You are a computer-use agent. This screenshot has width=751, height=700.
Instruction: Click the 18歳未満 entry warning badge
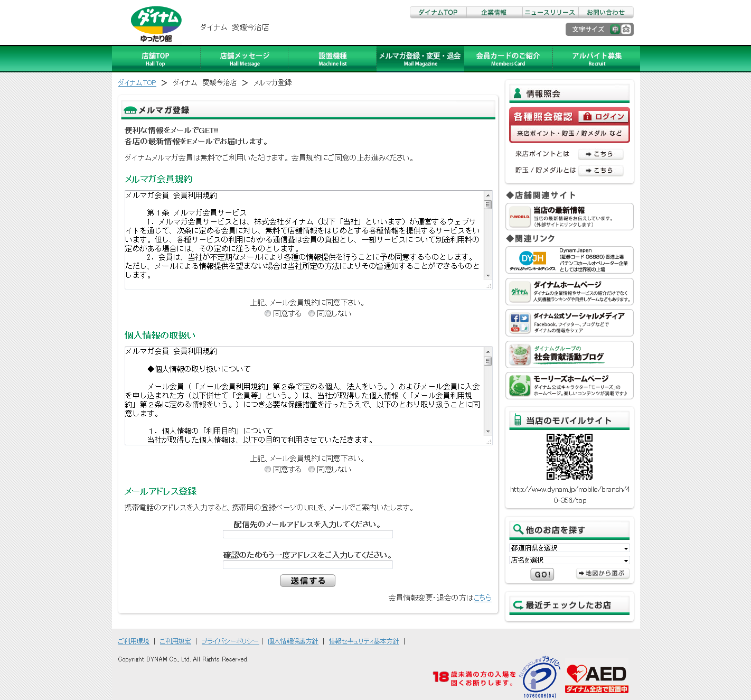tap(474, 678)
